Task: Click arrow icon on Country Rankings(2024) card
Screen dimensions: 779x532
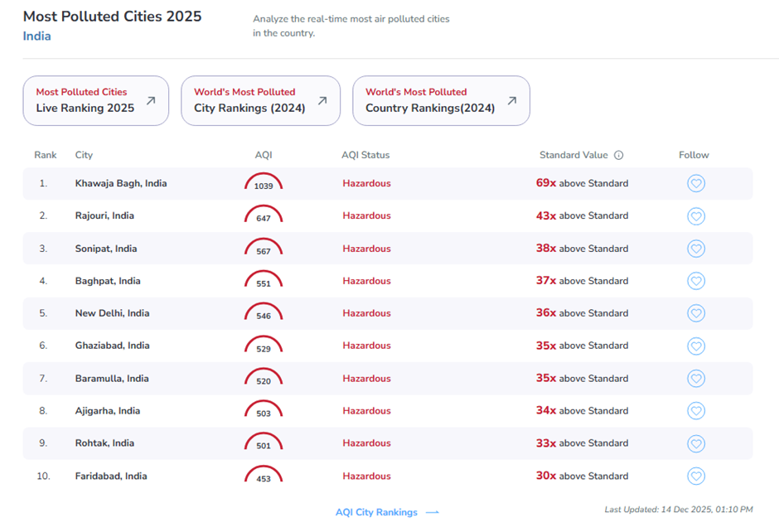Action: [511, 101]
